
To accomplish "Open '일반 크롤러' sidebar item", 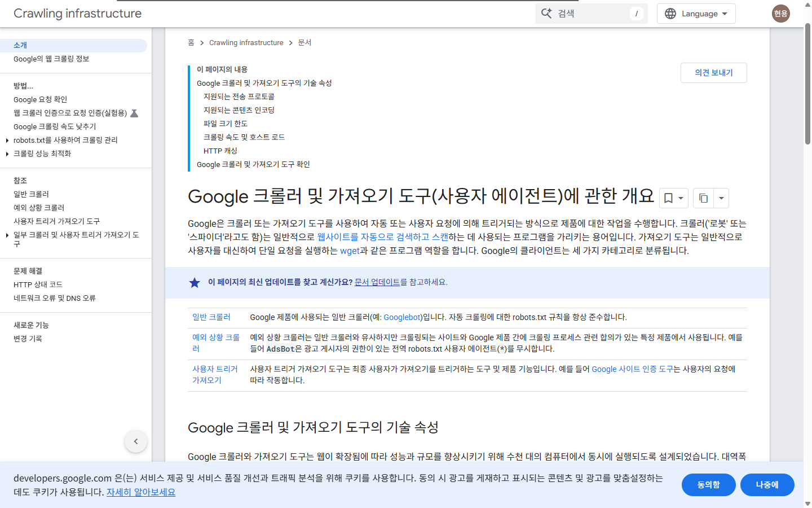I will [31, 194].
